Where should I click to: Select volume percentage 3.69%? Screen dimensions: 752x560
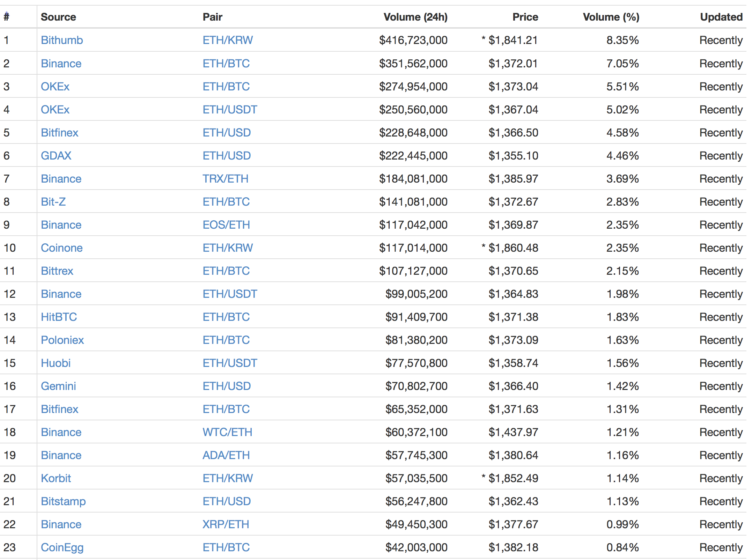[622, 179]
